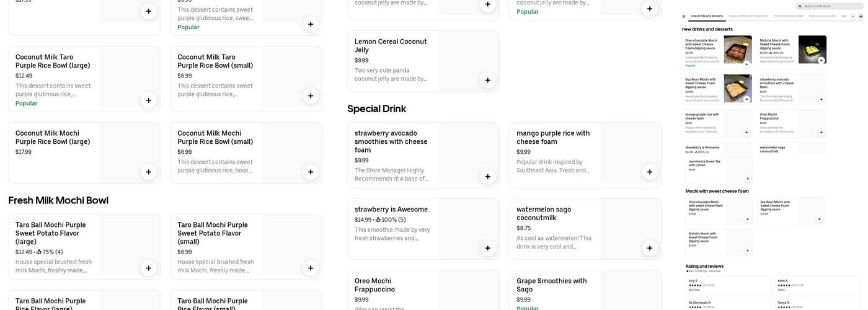Open the menu categories list icon
Screen dimensions: 868x310
(684, 16)
